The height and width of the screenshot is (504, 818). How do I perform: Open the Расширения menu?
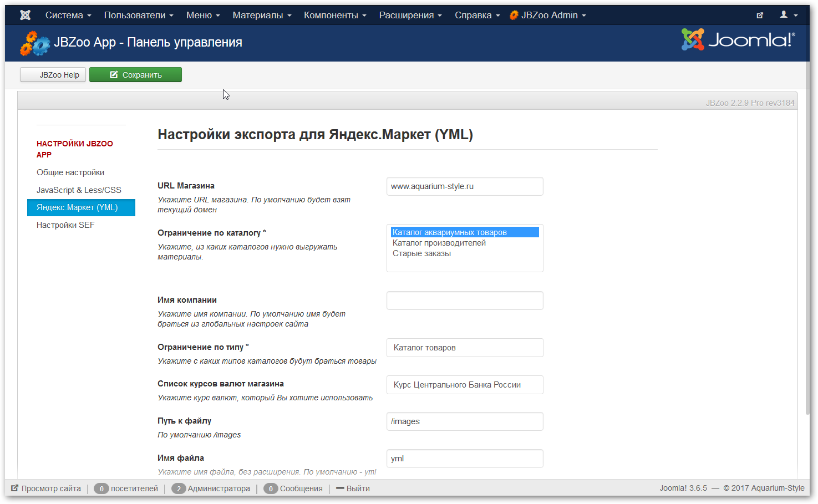410,15
